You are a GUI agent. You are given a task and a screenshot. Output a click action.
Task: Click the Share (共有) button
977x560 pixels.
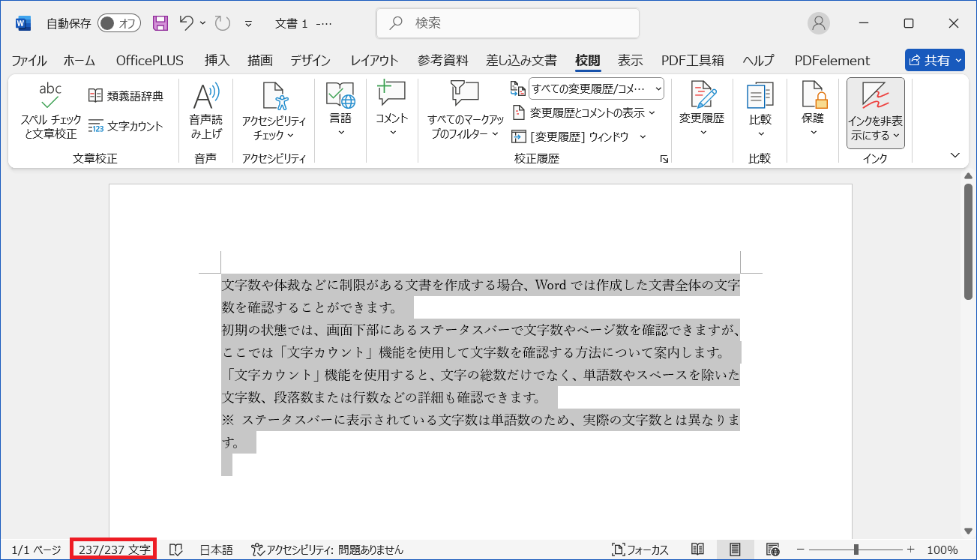(x=934, y=61)
